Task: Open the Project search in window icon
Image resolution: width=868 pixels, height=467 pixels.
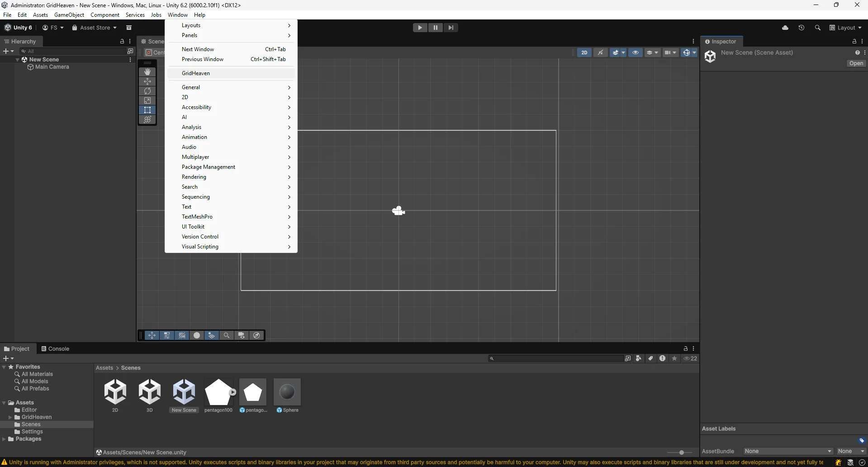Action: pos(628,358)
